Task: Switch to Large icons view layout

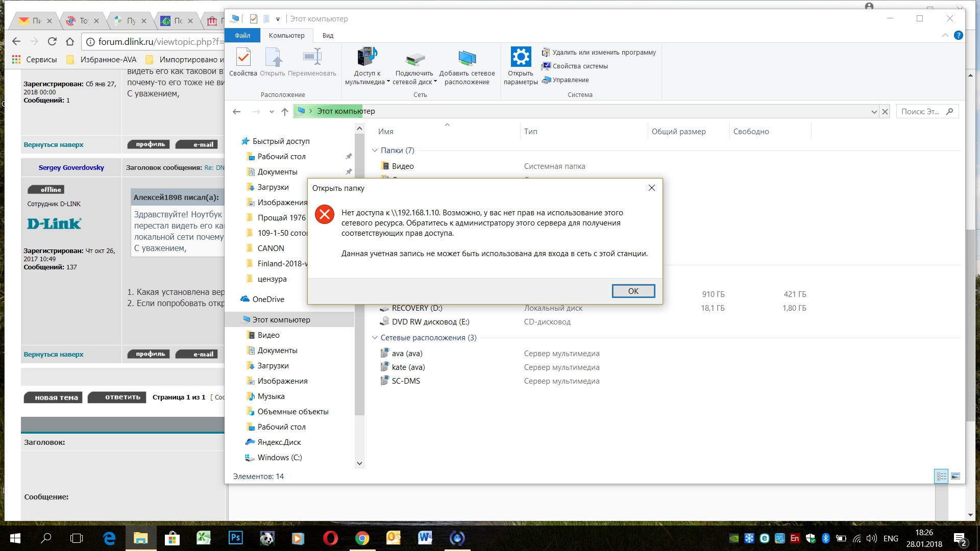Action: [x=955, y=476]
